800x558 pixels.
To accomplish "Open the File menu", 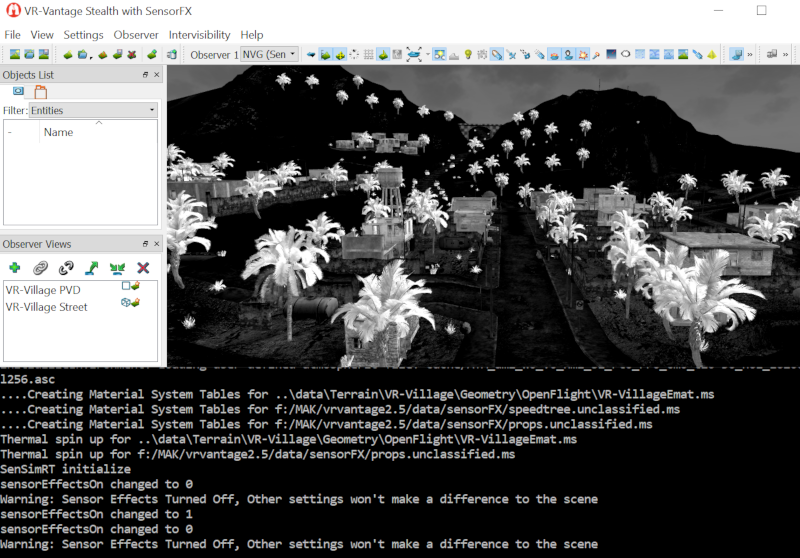I will coord(12,35).
